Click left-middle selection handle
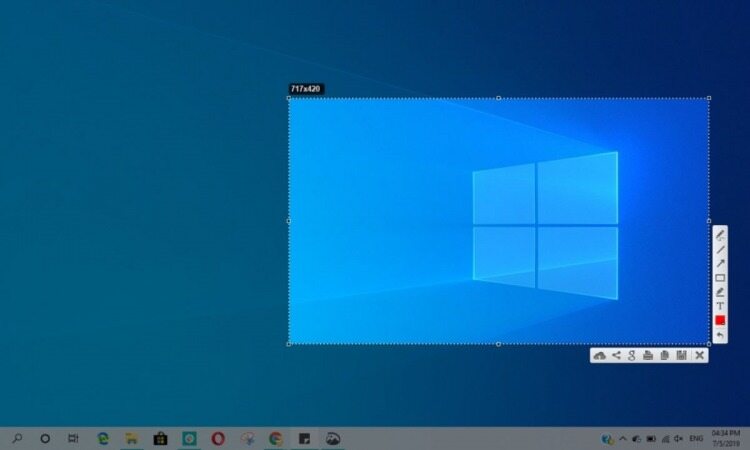 (288, 221)
